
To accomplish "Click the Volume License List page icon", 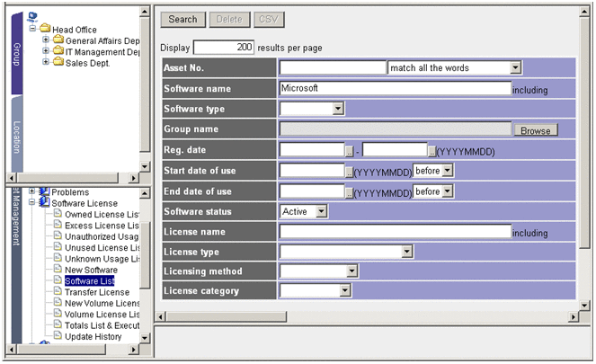I will tap(58, 313).
